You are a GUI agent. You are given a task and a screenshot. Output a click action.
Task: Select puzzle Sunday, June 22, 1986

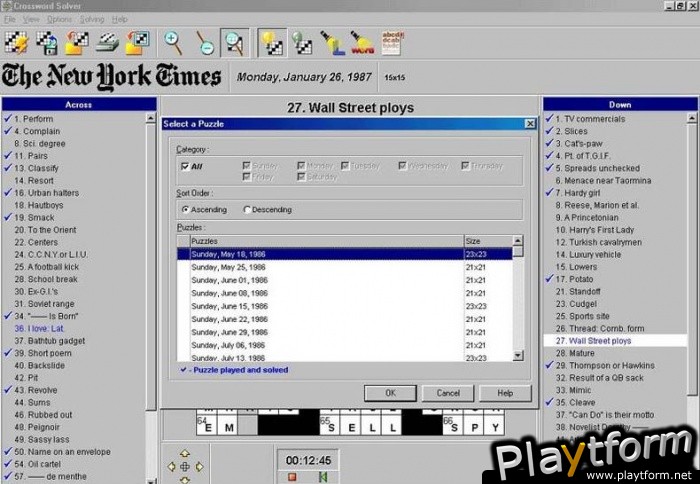click(344, 319)
